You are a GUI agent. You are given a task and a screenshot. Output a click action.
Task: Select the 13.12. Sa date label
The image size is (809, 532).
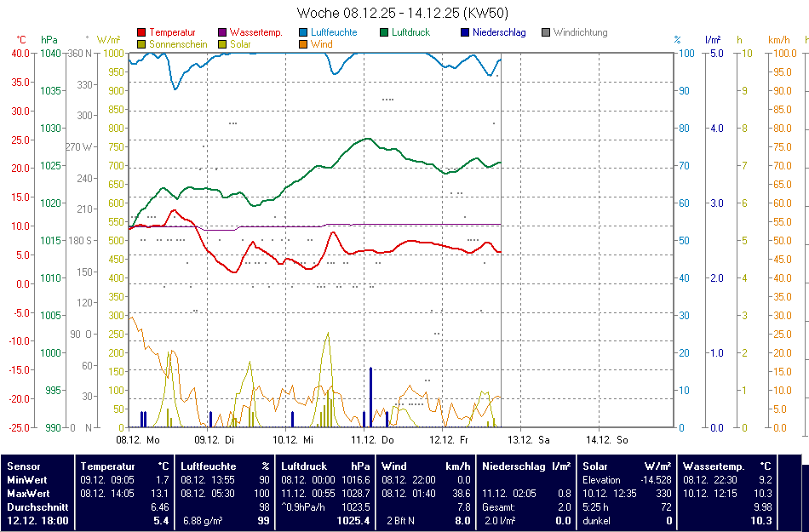(529, 440)
